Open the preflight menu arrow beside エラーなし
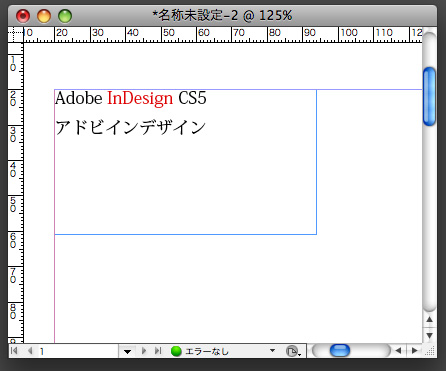 [272, 351]
